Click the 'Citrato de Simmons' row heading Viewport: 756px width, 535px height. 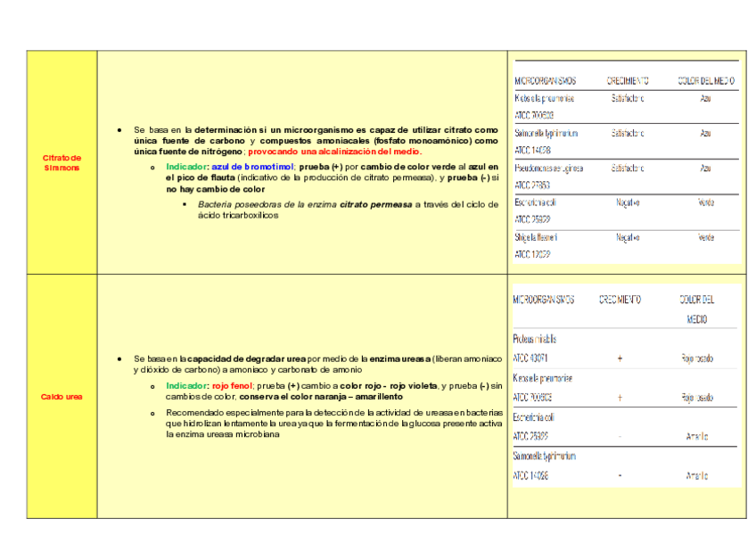[62, 162]
